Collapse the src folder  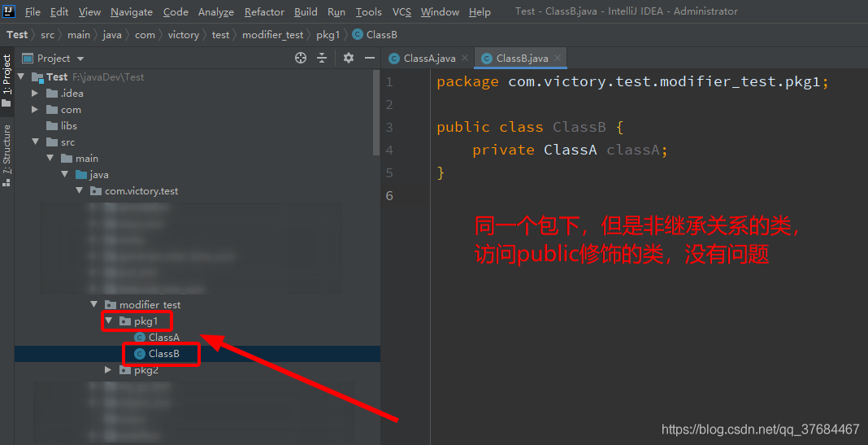point(36,142)
